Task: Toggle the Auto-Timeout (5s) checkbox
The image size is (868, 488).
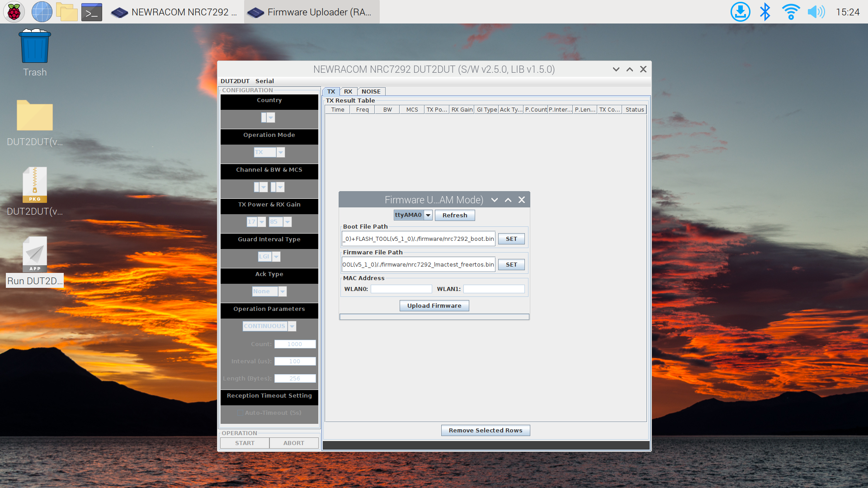Action: [x=241, y=413]
